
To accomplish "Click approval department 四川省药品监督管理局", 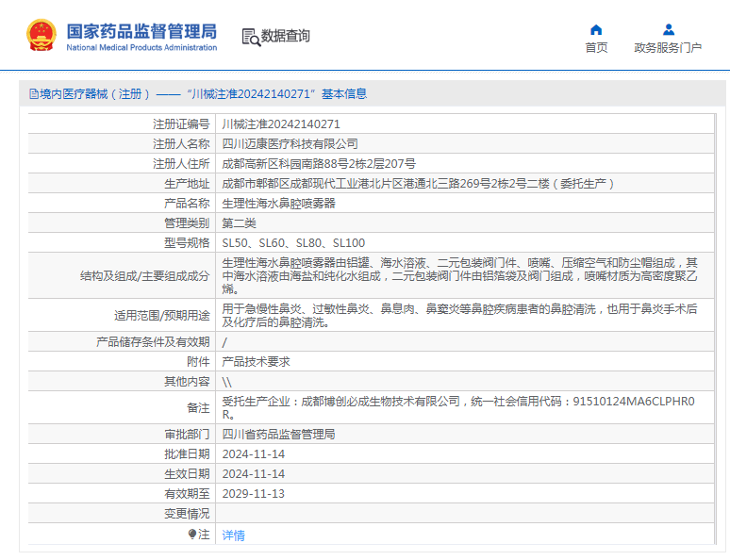I will (278, 435).
